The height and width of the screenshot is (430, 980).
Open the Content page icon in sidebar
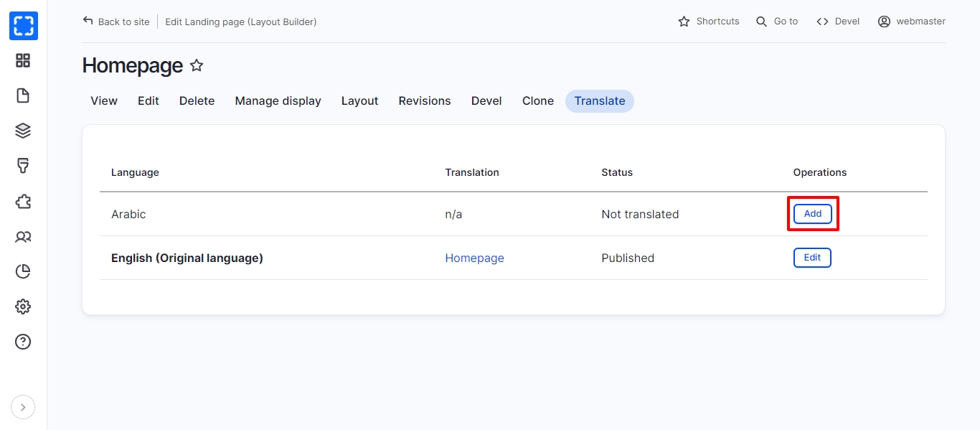[x=23, y=96]
